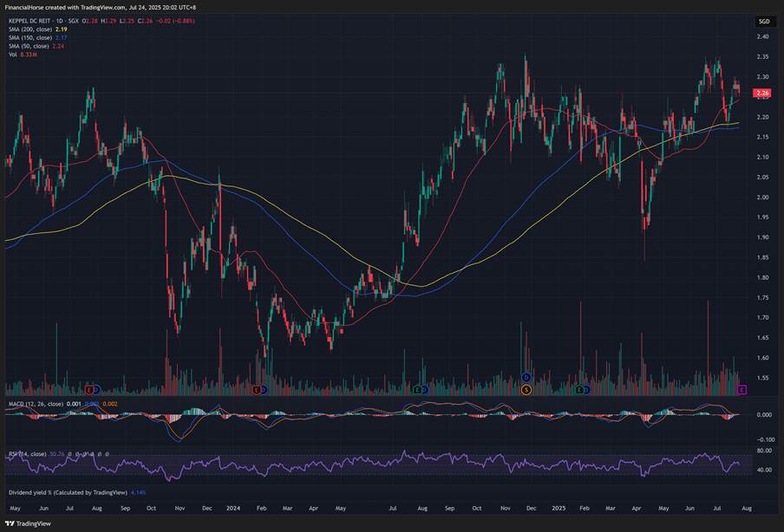Click the orange S split marker near December 2024
The width and height of the screenshot is (784, 532).
click(x=526, y=390)
